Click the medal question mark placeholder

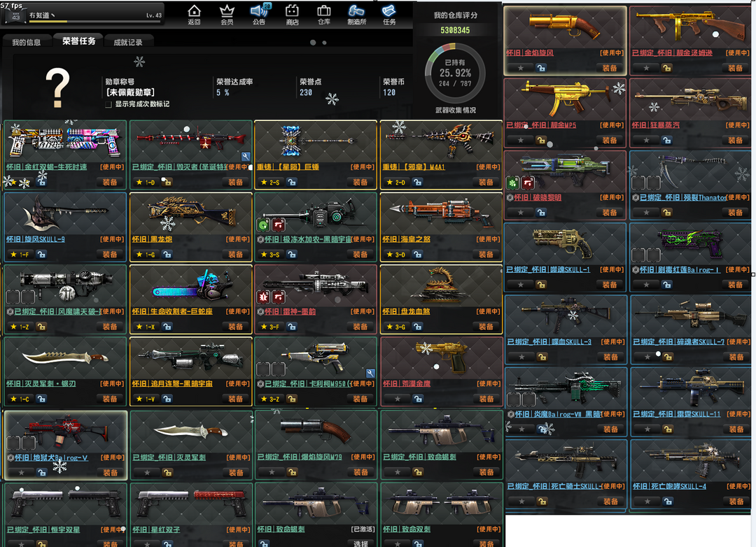click(57, 87)
